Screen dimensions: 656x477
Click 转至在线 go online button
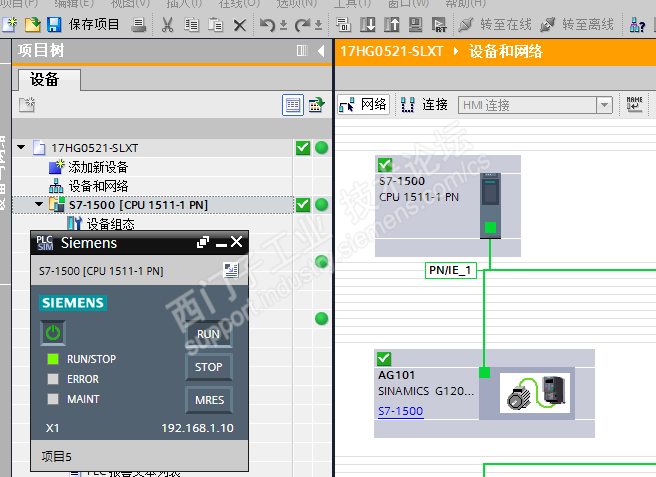click(495, 25)
